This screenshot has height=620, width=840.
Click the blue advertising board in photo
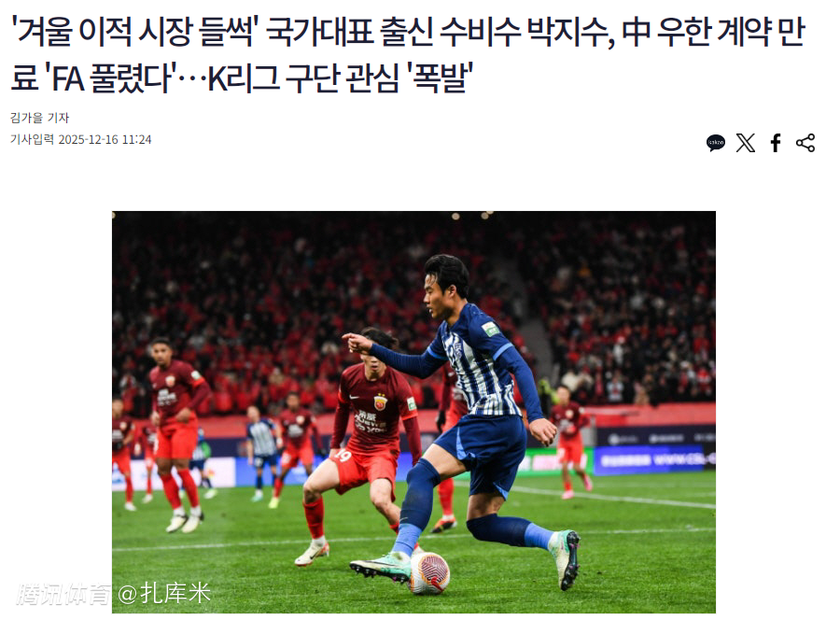[x=654, y=459]
